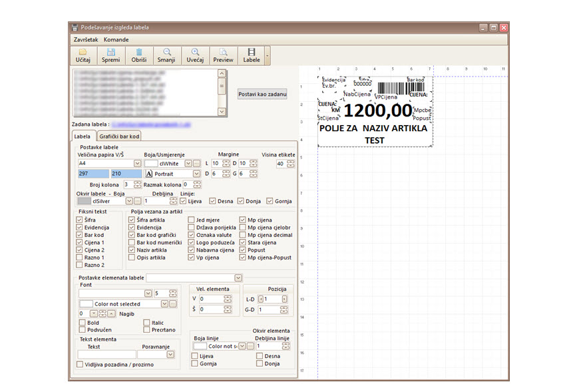Open the font name dropdown
Viewport: 579px width, 392px height.
(x=148, y=294)
